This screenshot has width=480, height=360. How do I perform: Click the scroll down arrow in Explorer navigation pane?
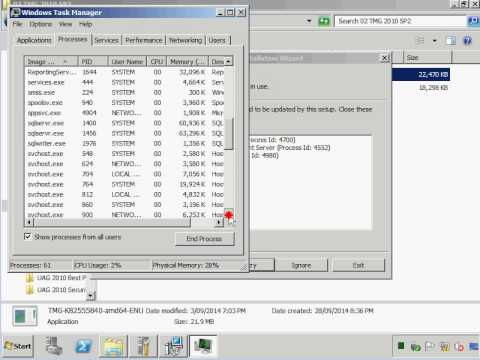click(x=90, y=296)
